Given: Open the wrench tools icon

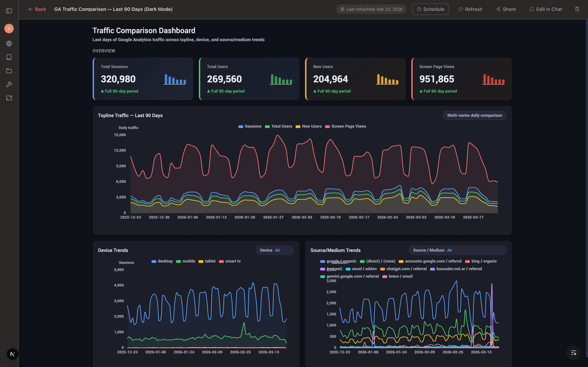Looking at the screenshot, I should click(9, 84).
